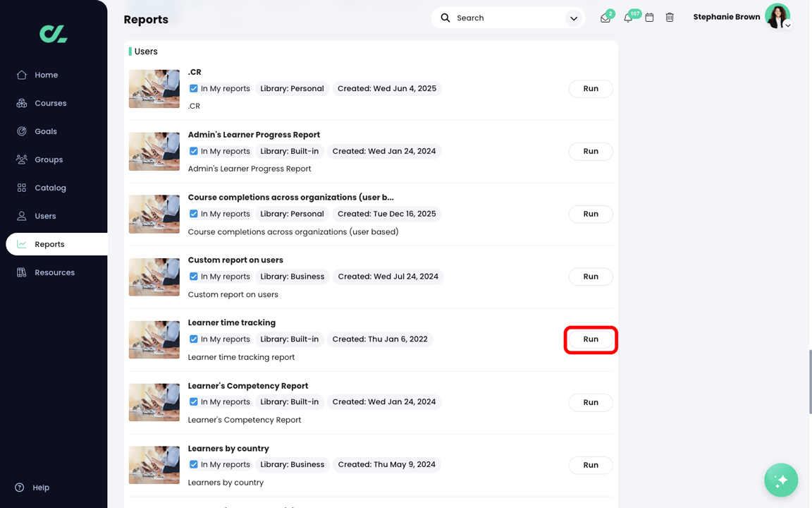Open Catalog menu item
The width and height of the screenshot is (812, 508).
[50, 188]
